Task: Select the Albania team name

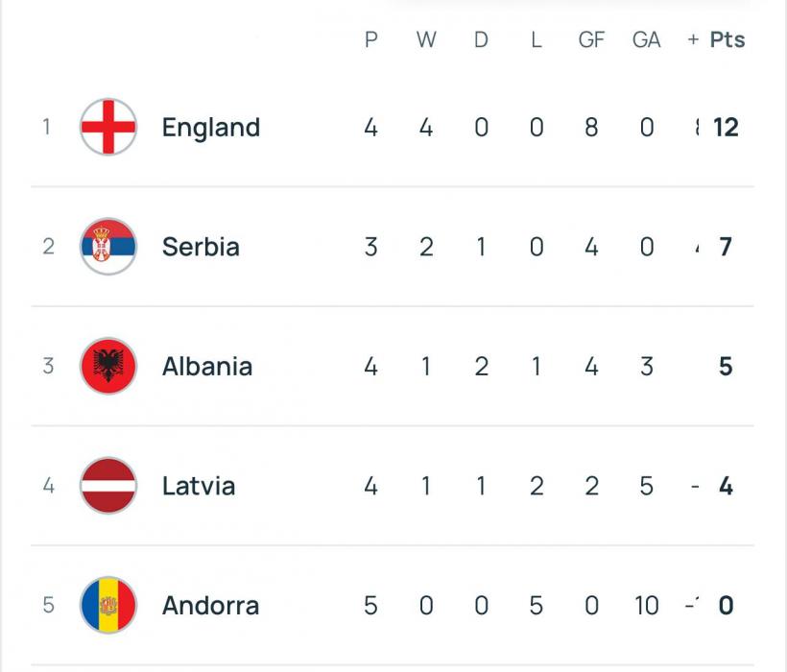Action: point(207,367)
